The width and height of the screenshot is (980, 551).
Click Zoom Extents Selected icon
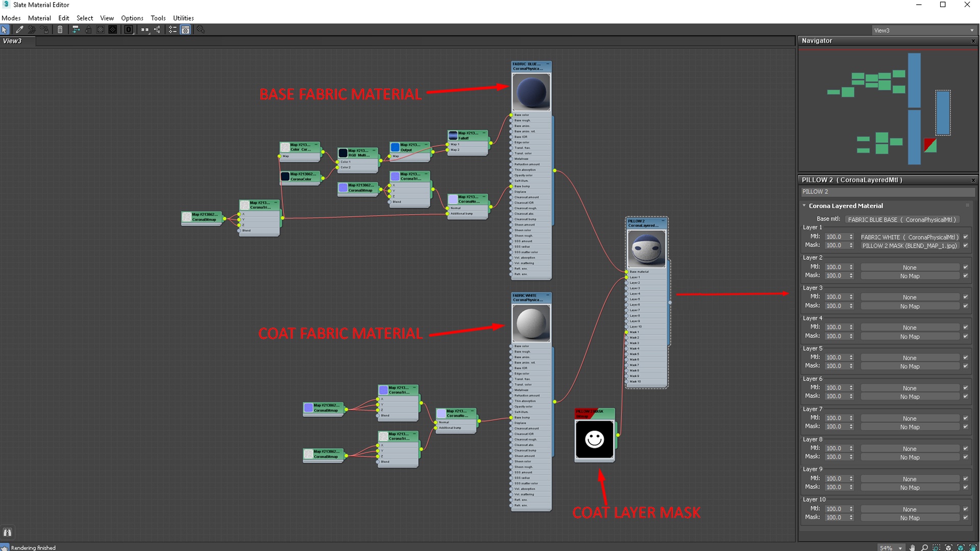pyautogui.click(x=961, y=547)
